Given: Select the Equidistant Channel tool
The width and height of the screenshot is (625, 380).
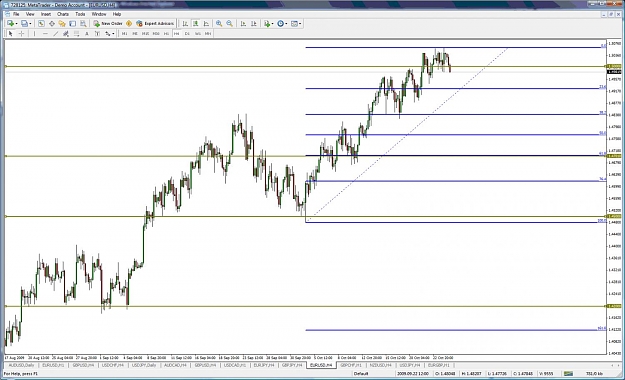Looking at the screenshot, I should [66, 33].
